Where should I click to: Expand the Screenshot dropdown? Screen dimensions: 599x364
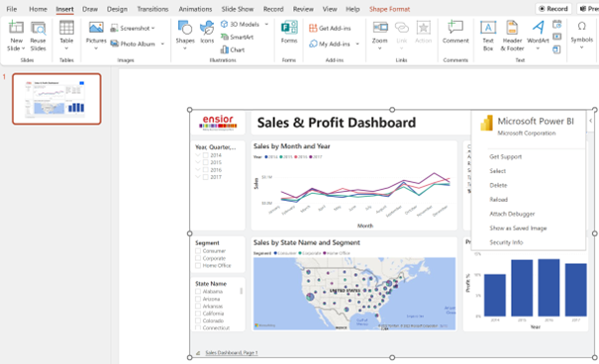click(153, 29)
